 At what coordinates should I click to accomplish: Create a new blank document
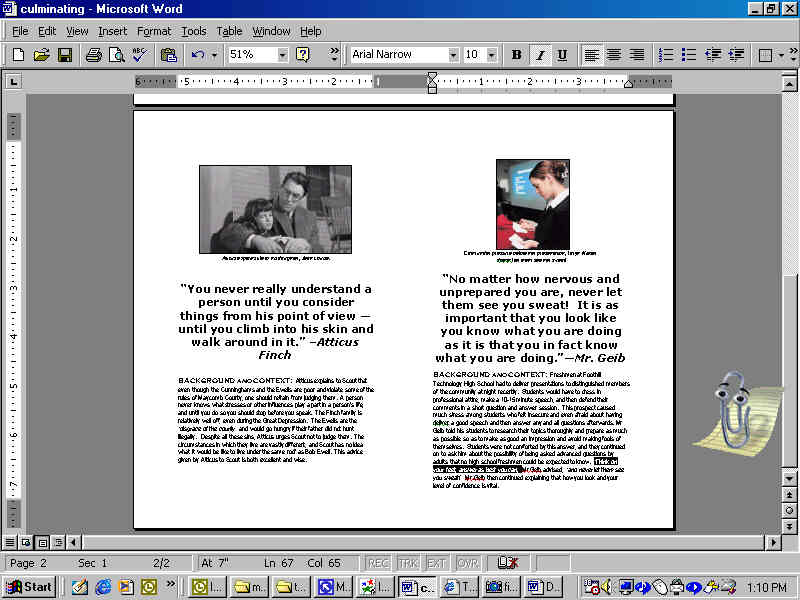click(x=18, y=55)
